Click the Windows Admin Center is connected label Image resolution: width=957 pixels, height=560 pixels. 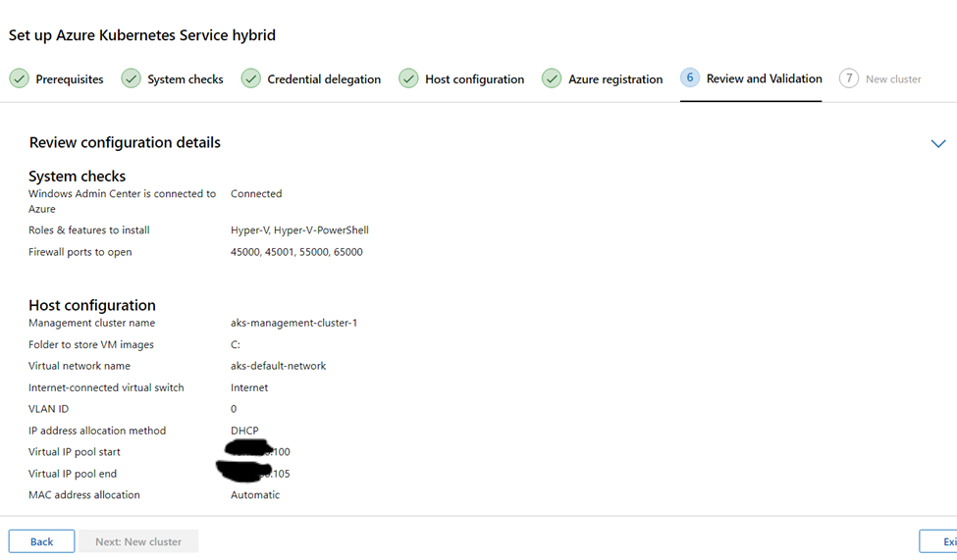(122, 201)
